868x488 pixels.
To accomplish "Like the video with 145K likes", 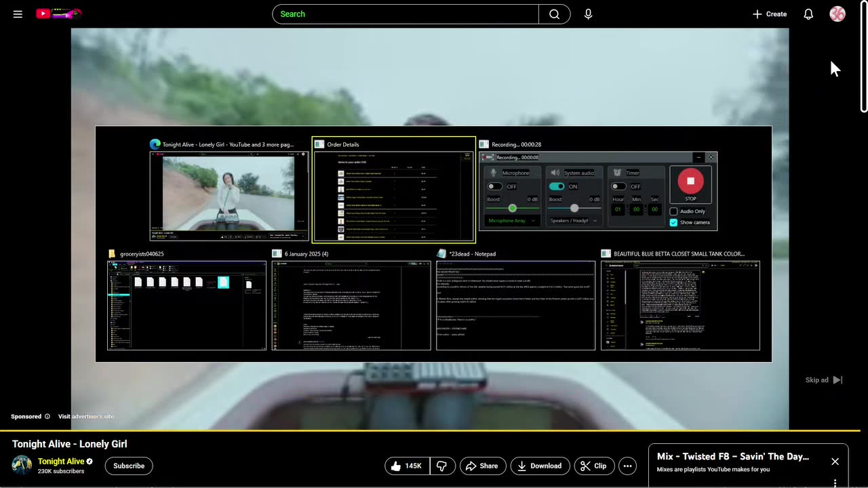I will click(x=407, y=466).
